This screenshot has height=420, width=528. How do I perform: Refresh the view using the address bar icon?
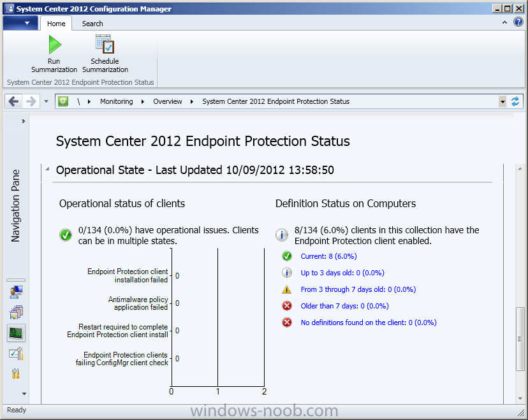[515, 101]
